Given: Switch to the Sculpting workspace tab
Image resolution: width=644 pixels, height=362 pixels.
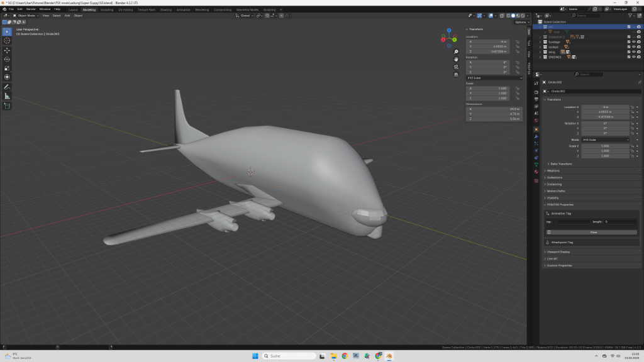Looking at the screenshot, I should 107,10.
